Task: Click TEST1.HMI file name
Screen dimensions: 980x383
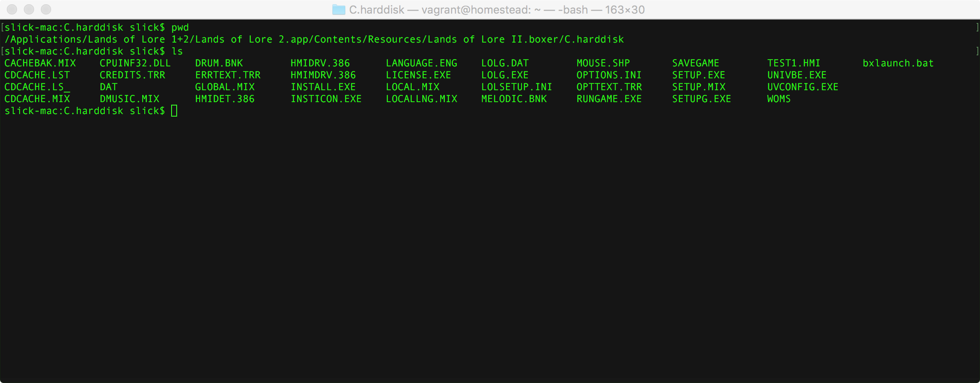Action: (x=794, y=63)
